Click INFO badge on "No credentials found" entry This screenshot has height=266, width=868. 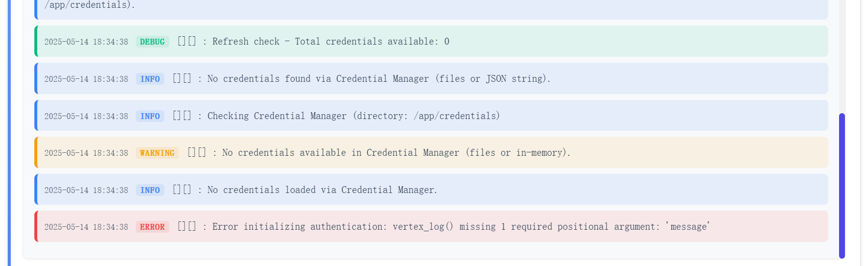pos(150,79)
